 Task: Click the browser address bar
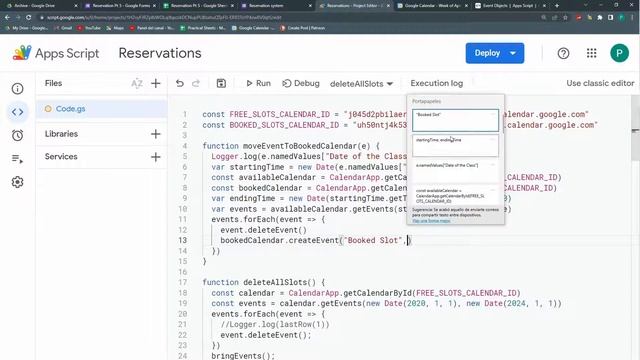(286, 18)
